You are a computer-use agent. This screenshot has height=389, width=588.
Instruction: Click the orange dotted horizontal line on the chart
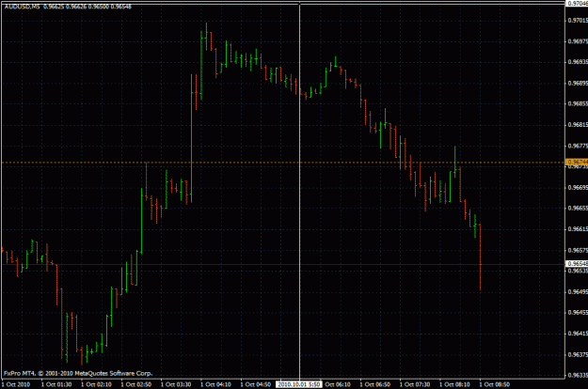283,163
